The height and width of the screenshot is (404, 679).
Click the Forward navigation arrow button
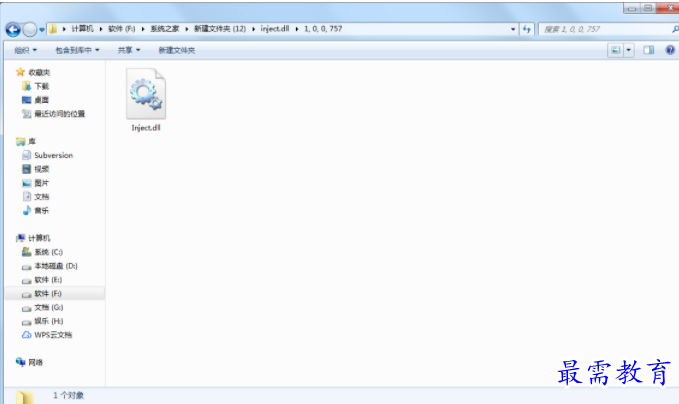[30, 29]
